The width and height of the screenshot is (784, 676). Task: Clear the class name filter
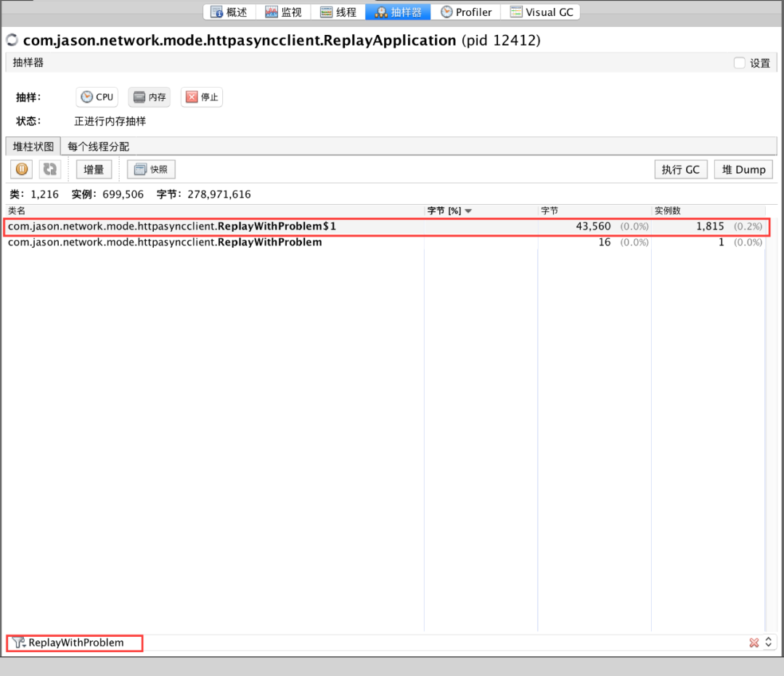[754, 643]
